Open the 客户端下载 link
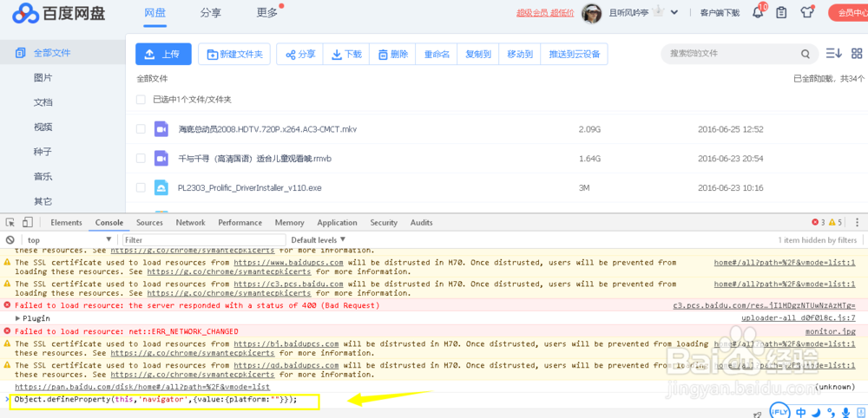 point(720,13)
